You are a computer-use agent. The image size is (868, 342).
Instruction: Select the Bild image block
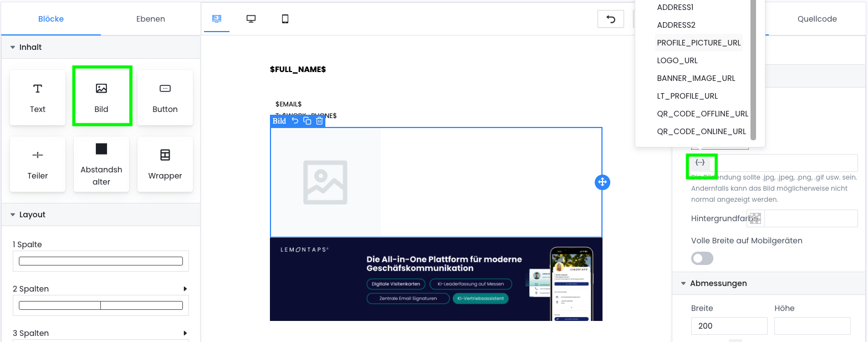(101, 96)
